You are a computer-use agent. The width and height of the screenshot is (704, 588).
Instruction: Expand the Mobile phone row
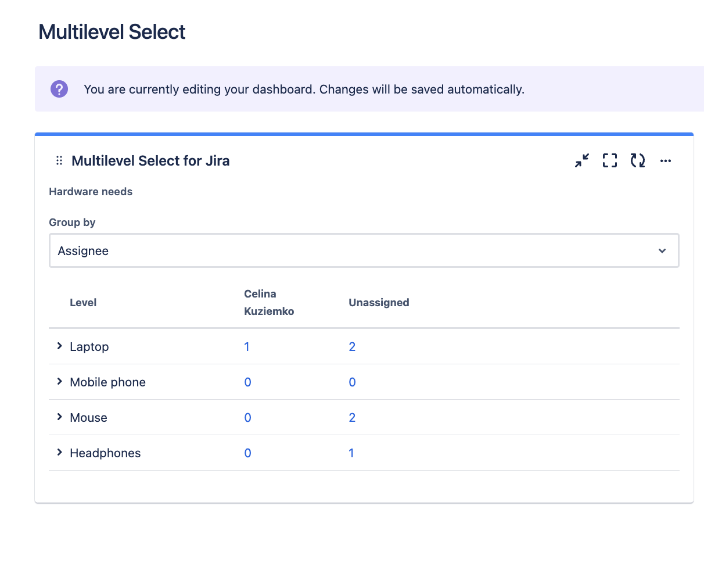59,382
